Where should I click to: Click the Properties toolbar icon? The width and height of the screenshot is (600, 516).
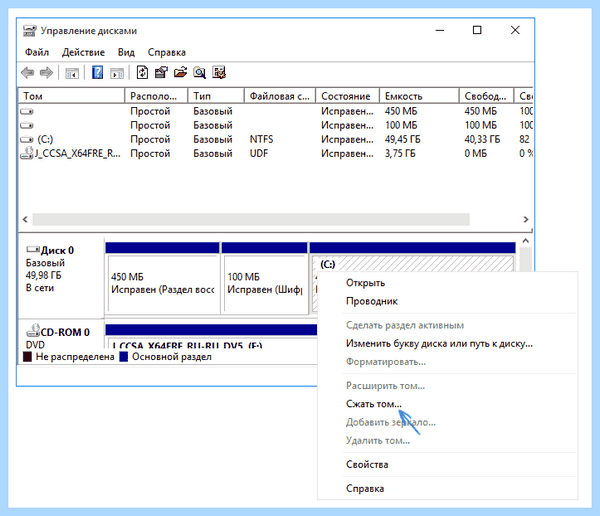tap(161, 72)
